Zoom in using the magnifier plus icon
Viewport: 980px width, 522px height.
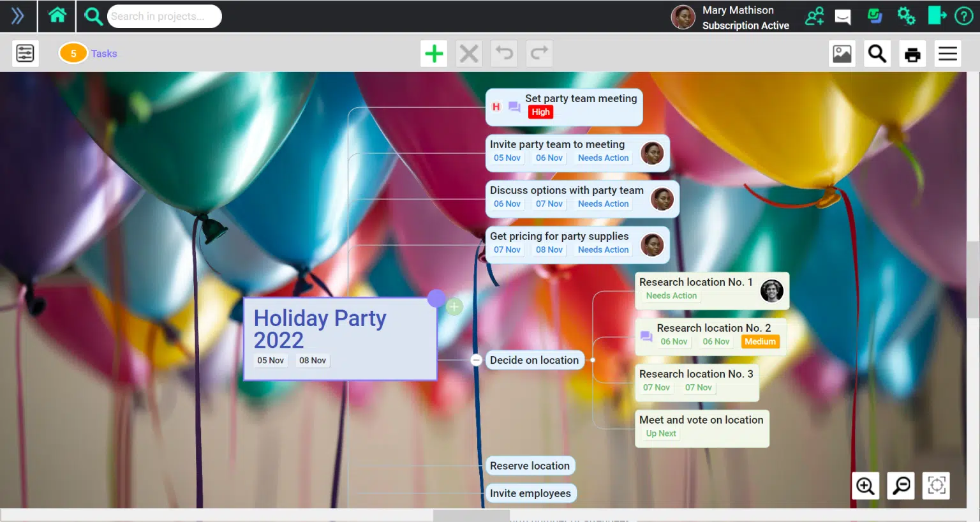(865, 486)
